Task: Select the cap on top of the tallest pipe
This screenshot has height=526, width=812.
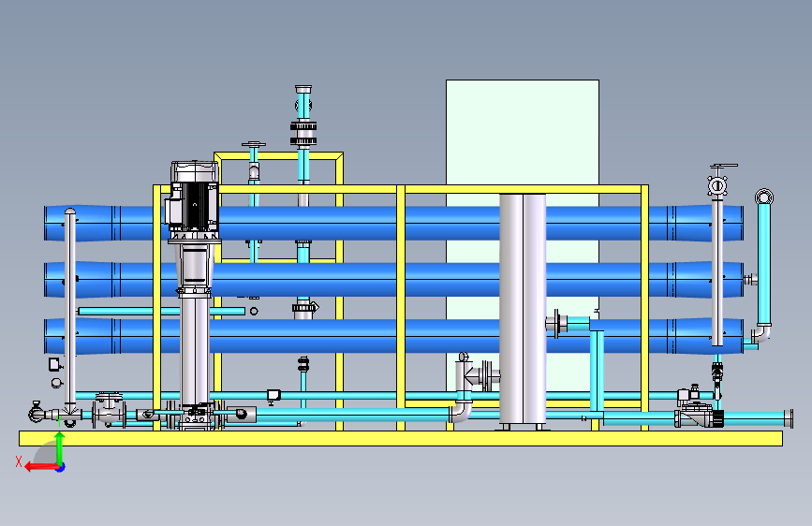Action: coord(303,89)
